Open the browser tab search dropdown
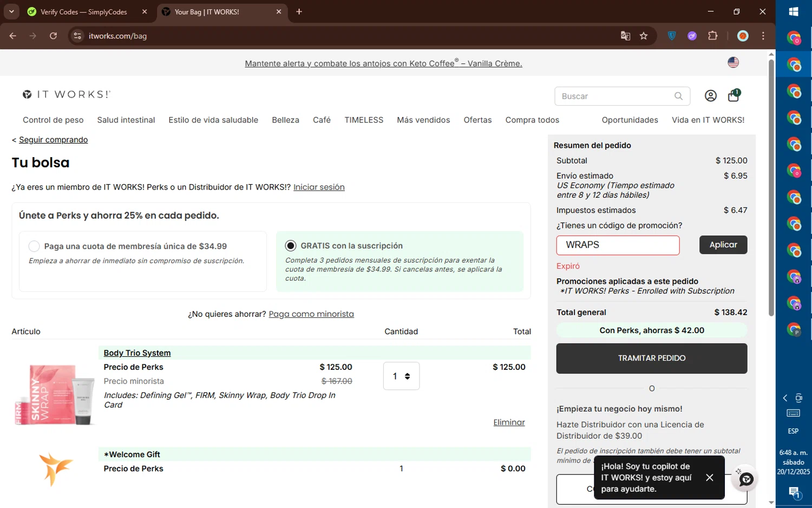 click(x=11, y=11)
